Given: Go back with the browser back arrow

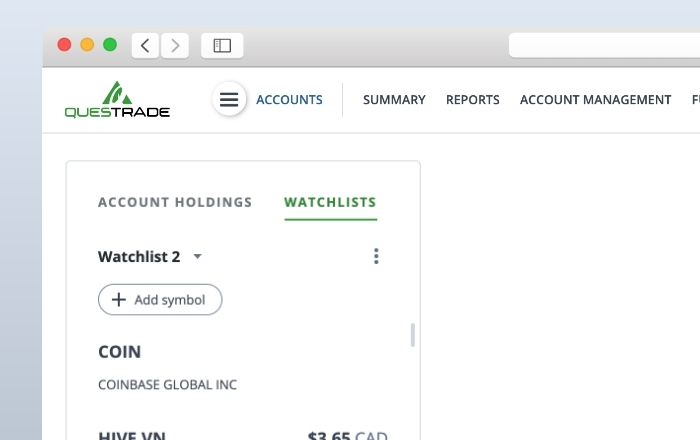Looking at the screenshot, I should (146, 45).
